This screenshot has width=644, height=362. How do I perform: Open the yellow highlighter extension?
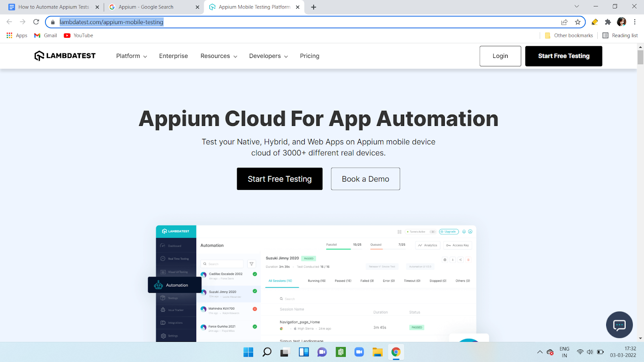(x=594, y=22)
